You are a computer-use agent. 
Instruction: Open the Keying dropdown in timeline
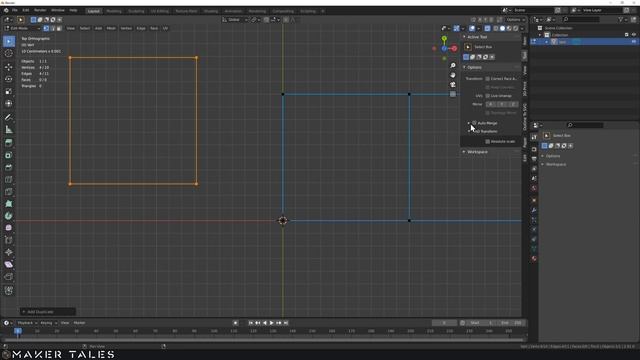point(48,323)
